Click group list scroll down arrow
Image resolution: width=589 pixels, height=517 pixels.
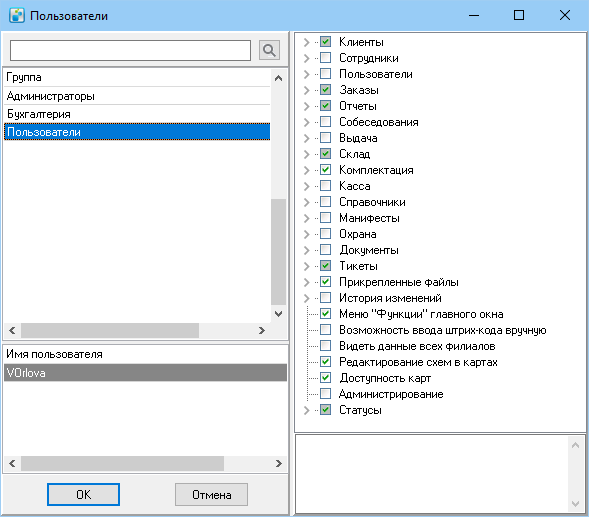(x=278, y=314)
